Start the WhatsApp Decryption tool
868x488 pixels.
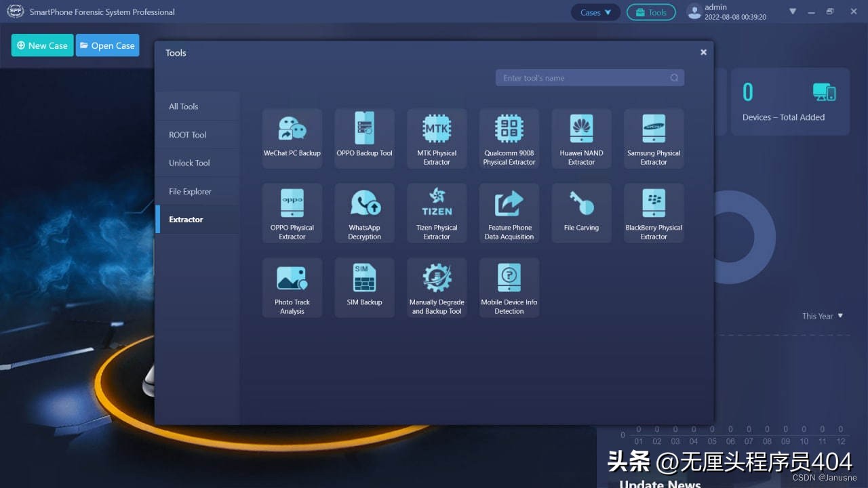pos(364,212)
